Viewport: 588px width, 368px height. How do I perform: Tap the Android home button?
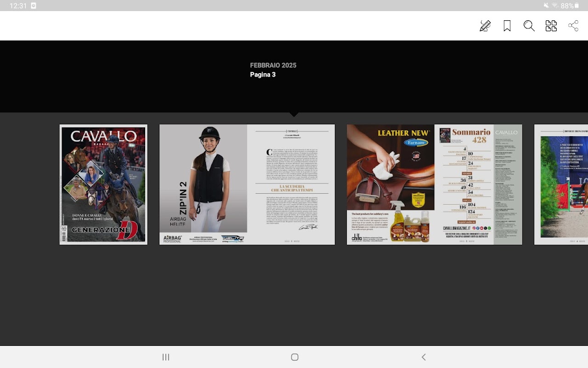pyautogui.click(x=295, y=357)
